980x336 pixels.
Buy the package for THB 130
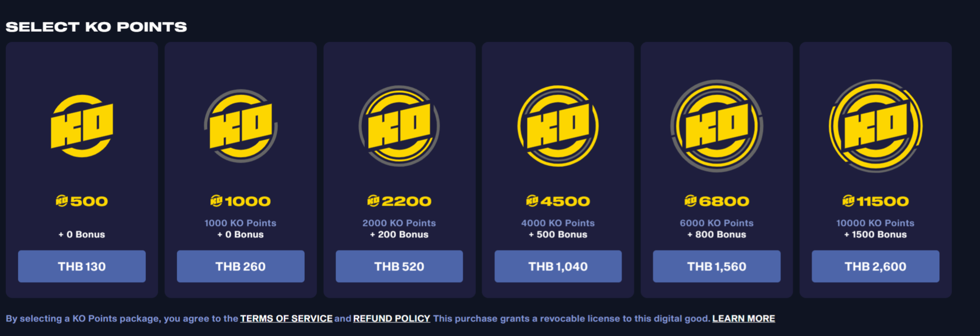[82, 266]
